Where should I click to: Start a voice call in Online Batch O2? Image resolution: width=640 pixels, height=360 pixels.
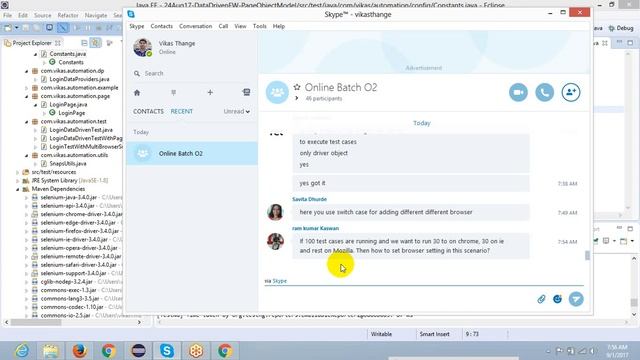(x=544, y=92)
